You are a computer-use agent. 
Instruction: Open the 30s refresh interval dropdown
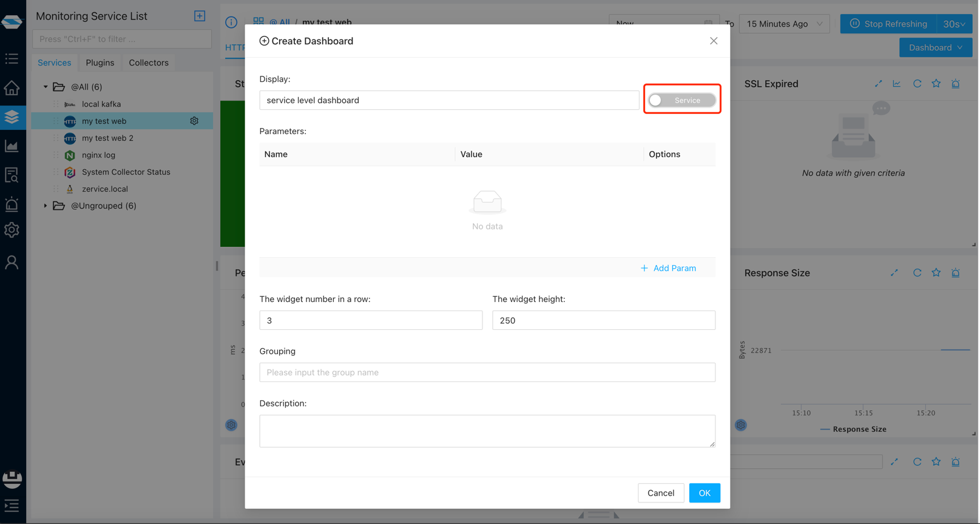pyautogui.click(x=953, y=24)
